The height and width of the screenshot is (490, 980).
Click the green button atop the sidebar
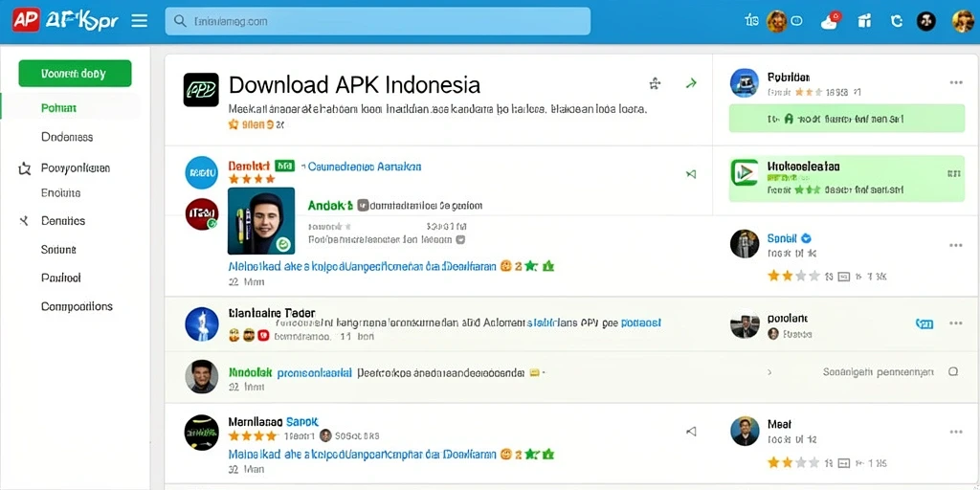point(75,73)
